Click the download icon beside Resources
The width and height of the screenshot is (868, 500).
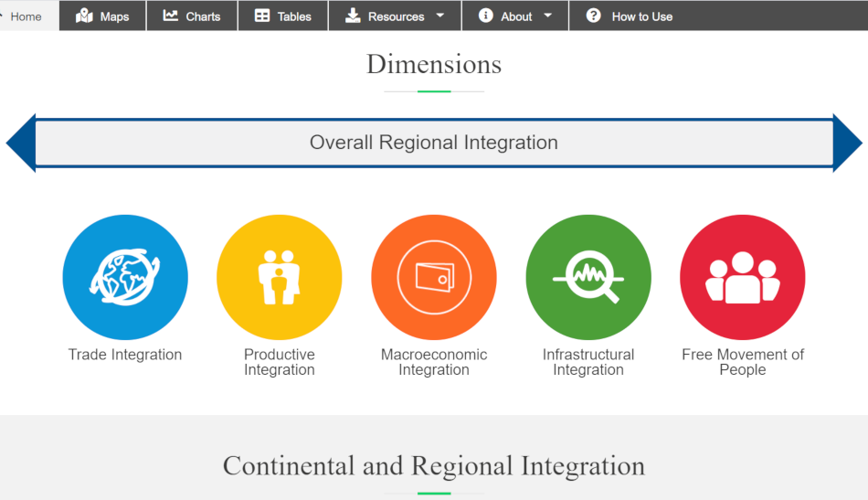click(353, 16)
